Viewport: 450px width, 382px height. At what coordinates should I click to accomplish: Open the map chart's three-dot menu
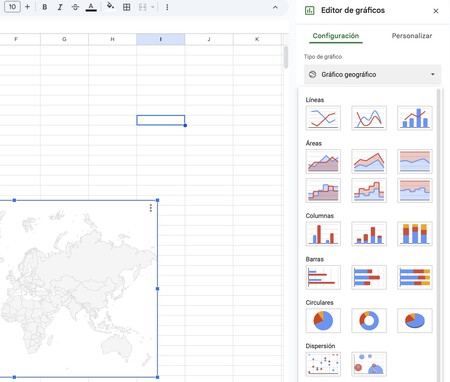point(151,208)
